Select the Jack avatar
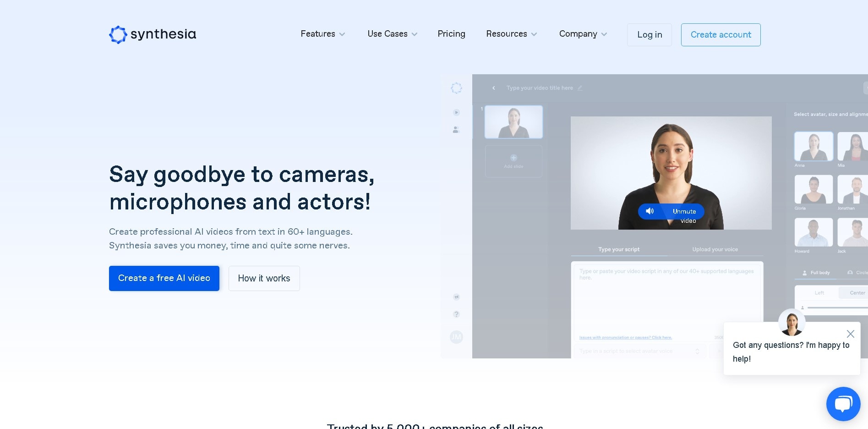This screenshot has width=868, height=429. tap(852, 232)
